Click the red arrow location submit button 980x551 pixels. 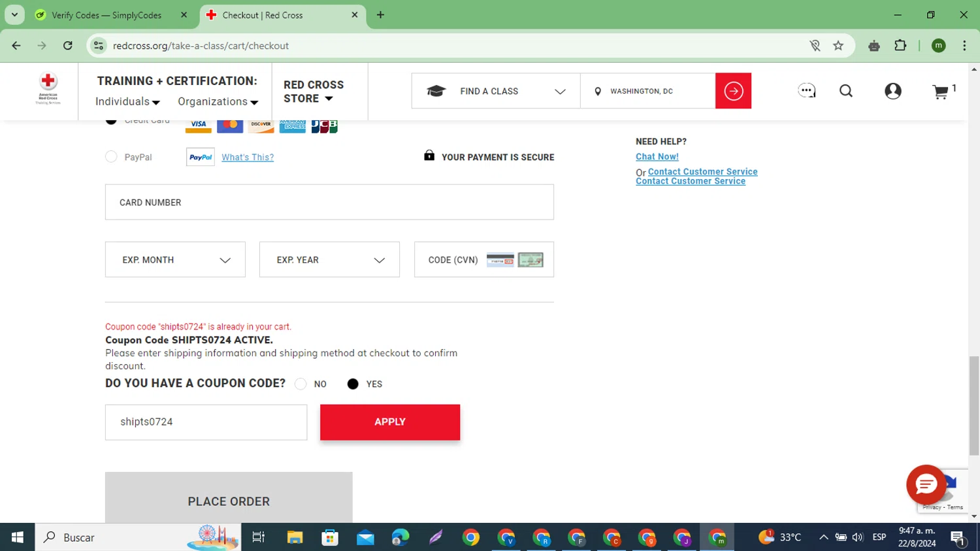point(733,91)
